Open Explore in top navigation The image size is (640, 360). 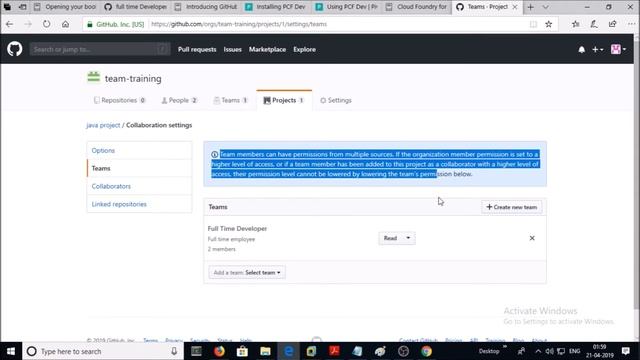tap(304, 49)
